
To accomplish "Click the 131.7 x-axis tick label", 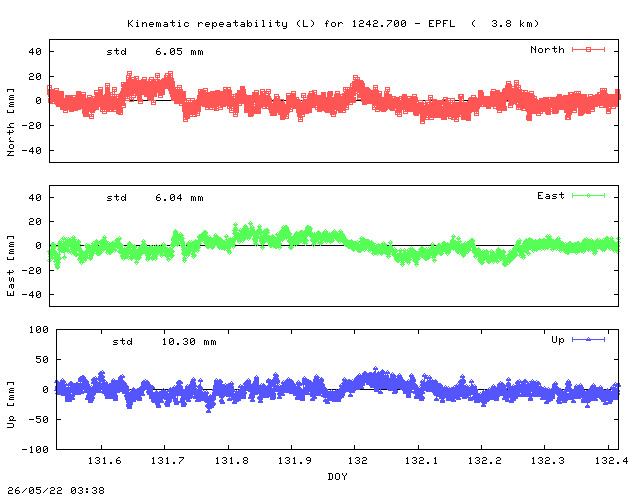I will tap(168, 460).
